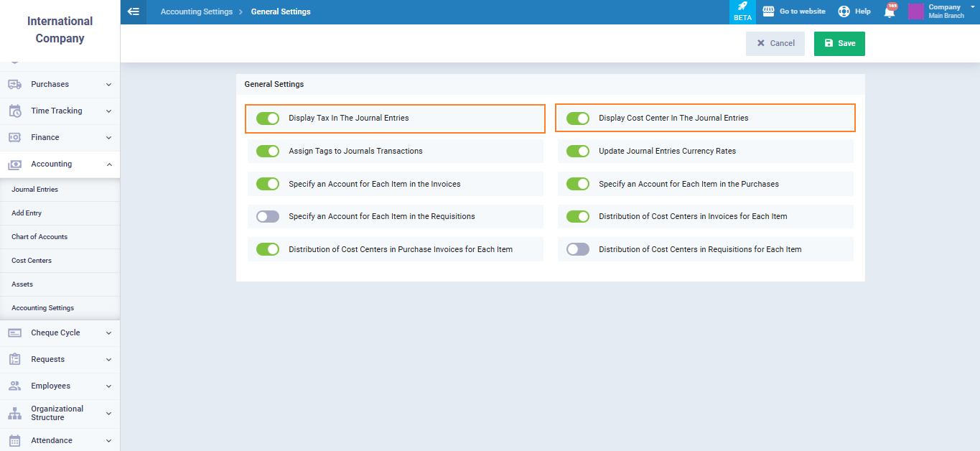Expand the Employees menu chevron

(x=108, y=386)
